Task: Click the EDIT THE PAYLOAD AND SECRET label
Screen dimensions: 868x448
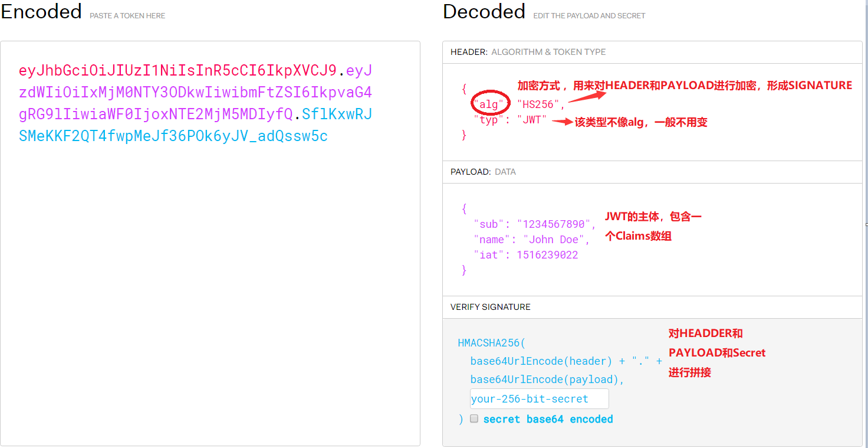Action: click(x=589, y=16)
